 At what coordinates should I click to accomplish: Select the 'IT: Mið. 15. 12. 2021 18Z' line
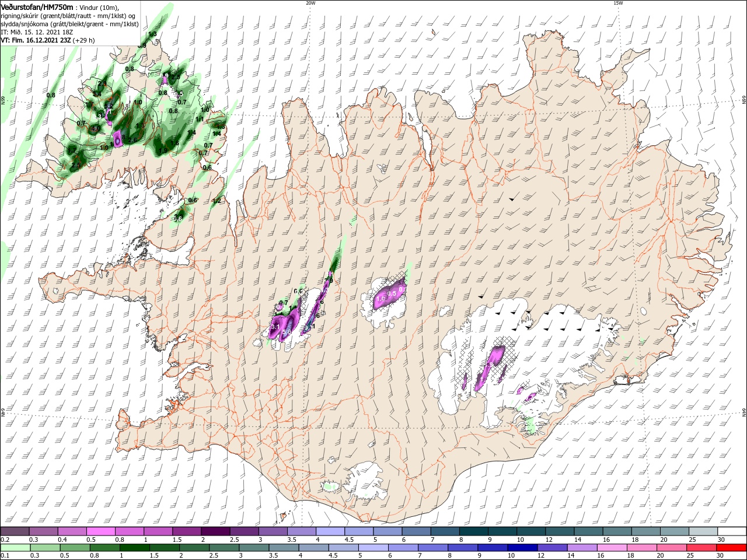[x=37, y=32]
